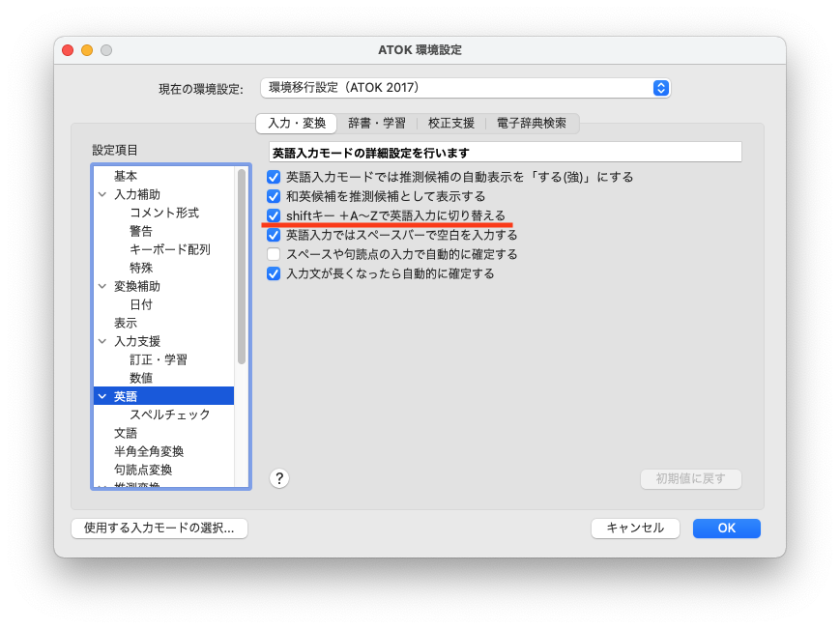Enable スペースや句読点の入力で自動的に確定する

pyautogui.click(x=274, y=254)
